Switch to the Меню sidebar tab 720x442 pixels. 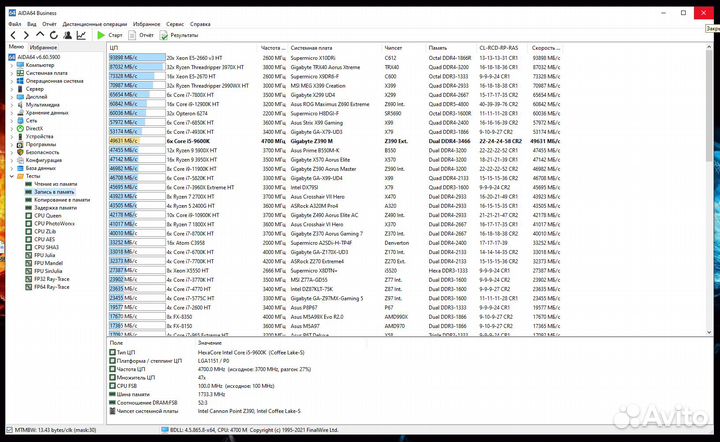(x=16, y=47)
